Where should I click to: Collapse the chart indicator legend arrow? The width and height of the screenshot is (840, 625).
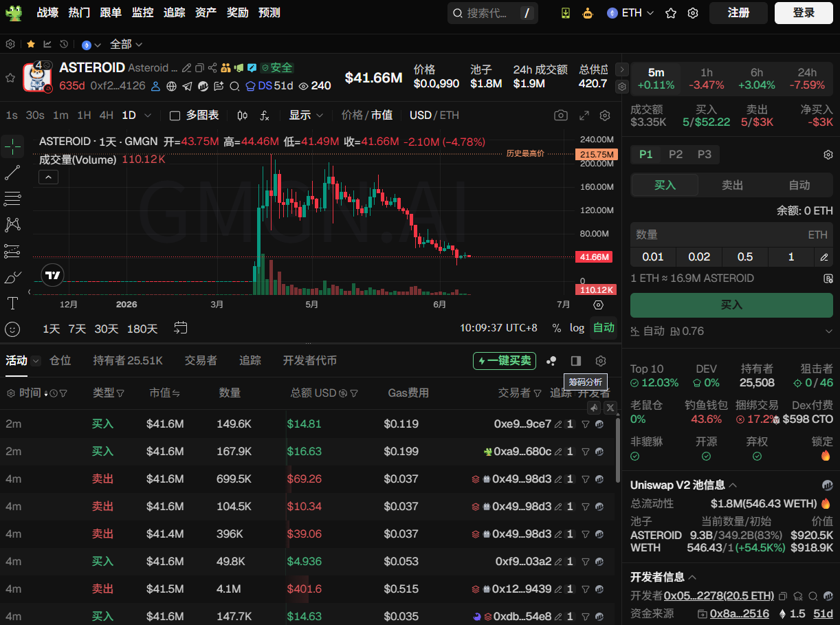49,177
